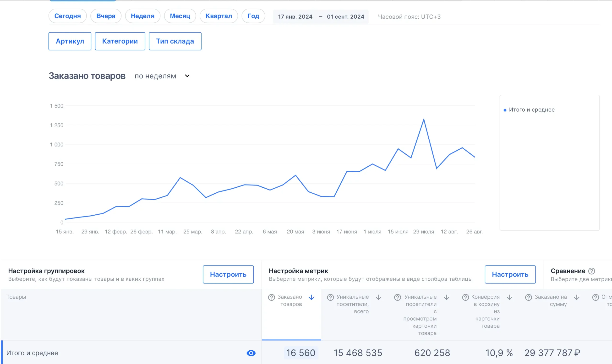Viewport: 612px width, 364px height.
Task: Toggle eye icon in Итого и среднее row
Action: click(251, 353)
